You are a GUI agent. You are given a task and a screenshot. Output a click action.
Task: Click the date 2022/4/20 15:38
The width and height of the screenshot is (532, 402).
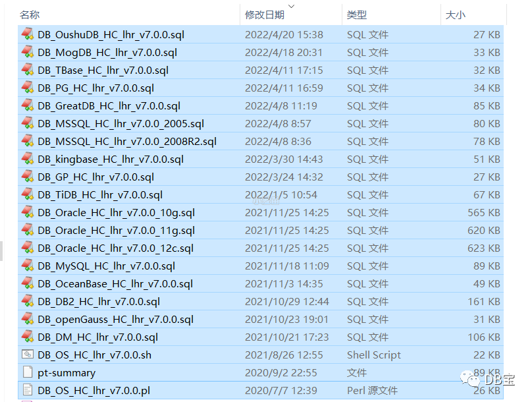(x=284, y=35)
